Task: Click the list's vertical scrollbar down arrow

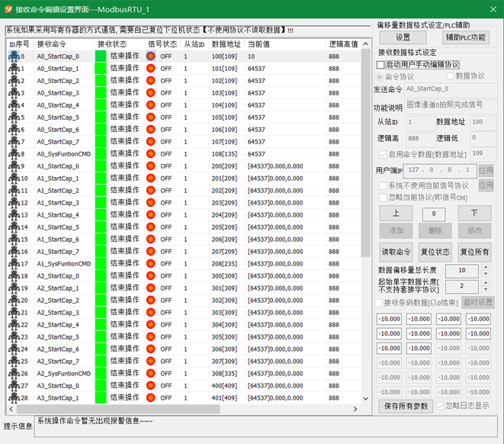Action: click(365, 398)
